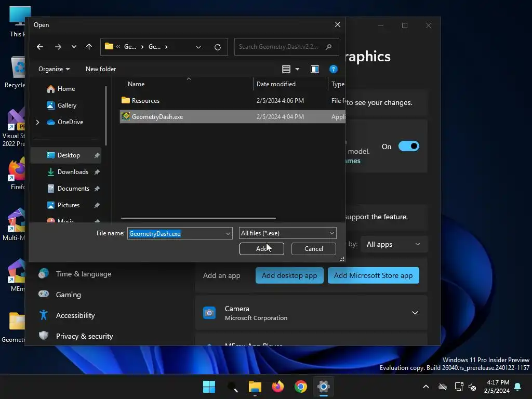532x399 pixels.
Task: Open the Downloads quick access folder
Action: [73, 171]
